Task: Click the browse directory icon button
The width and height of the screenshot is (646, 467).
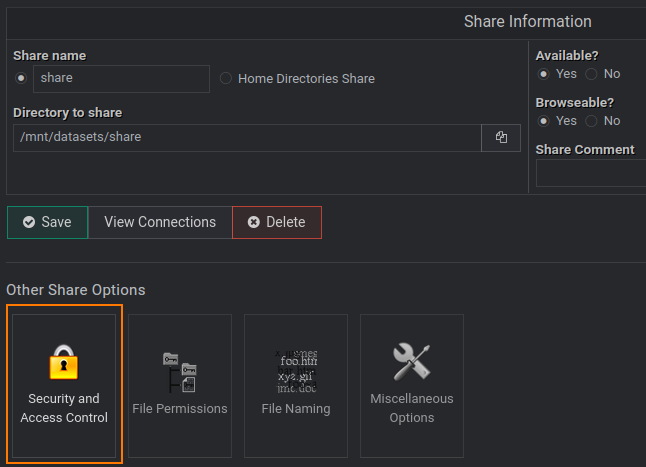Action: (501, 137)
